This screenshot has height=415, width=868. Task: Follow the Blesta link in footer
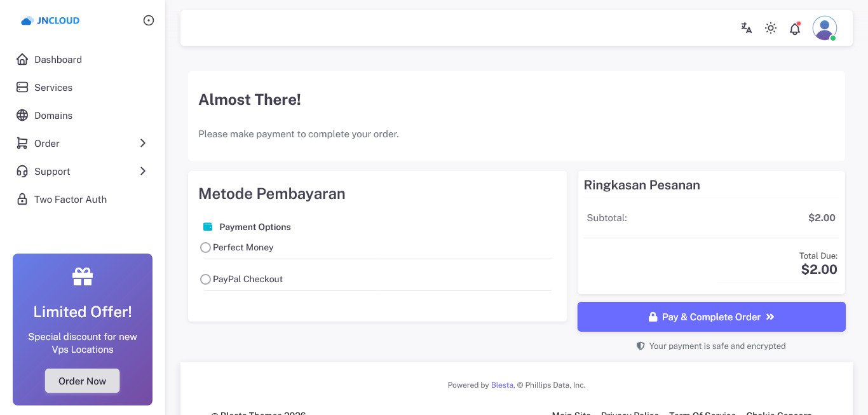pyautogui.click(x=502, y=385)
